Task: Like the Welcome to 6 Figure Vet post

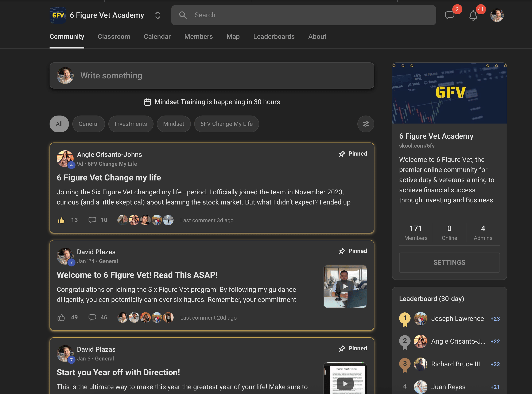Action: [x=61, y=317]
